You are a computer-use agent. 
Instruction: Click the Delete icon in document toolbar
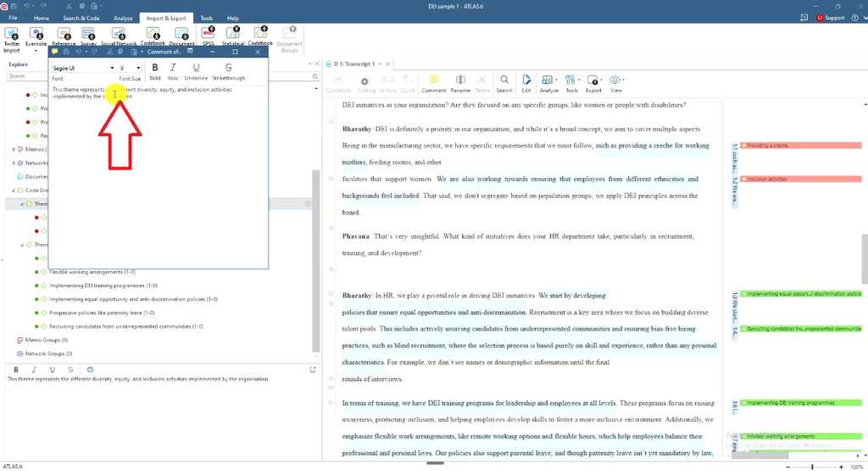tap(482, 84)
